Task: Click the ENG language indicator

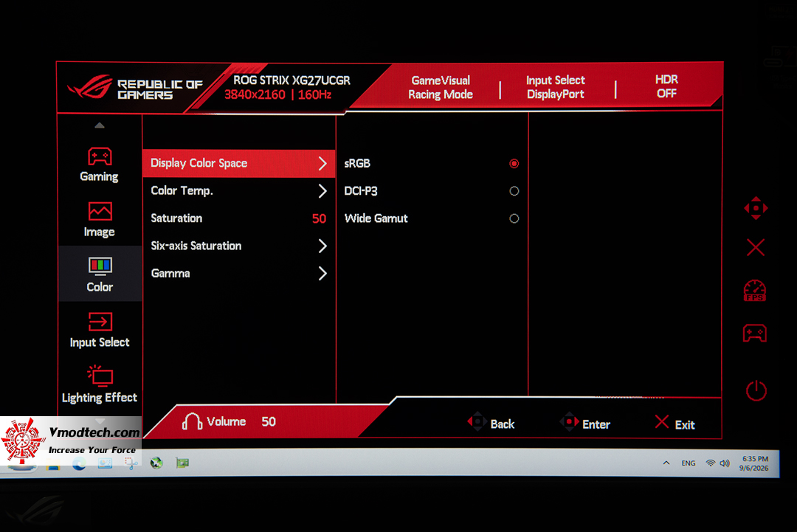Action: pos(689,463)
